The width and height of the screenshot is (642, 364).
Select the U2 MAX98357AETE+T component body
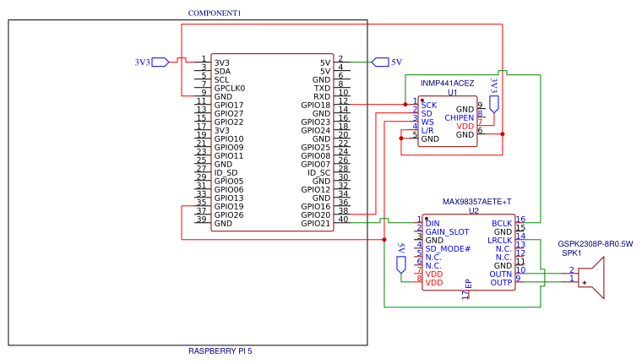pyautogui.click(x=469, y=253)
